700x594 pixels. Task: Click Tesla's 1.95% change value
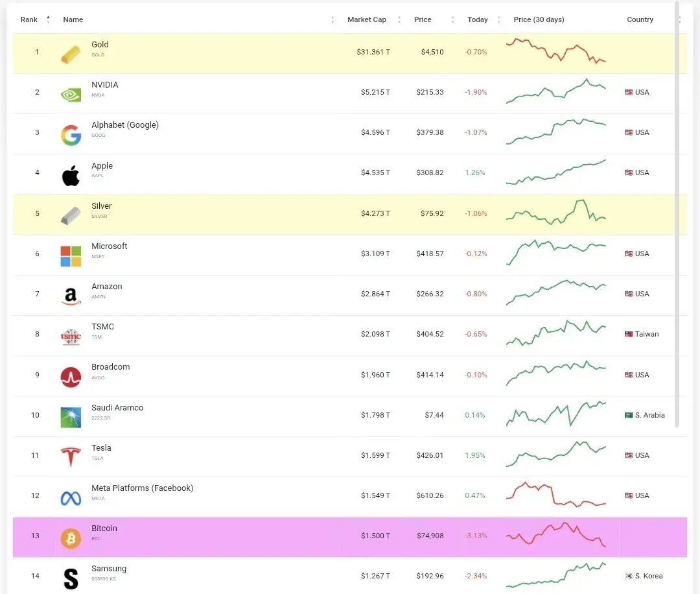[474, 455]
